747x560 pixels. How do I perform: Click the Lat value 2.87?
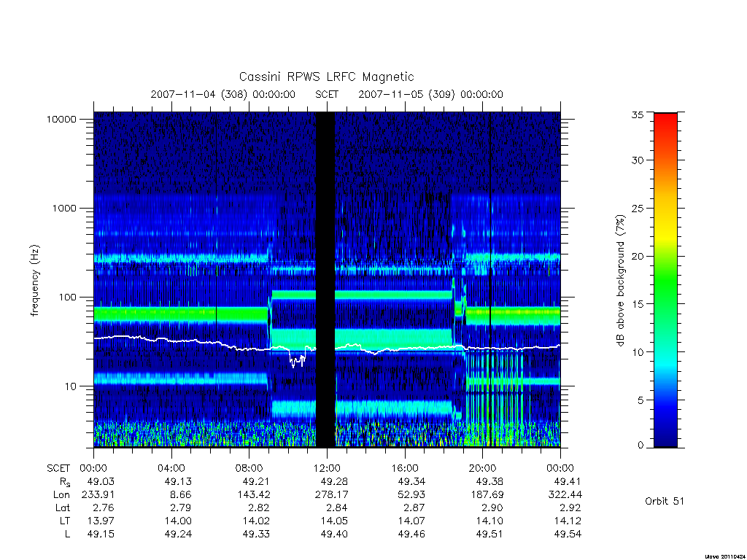coord(414,508)
